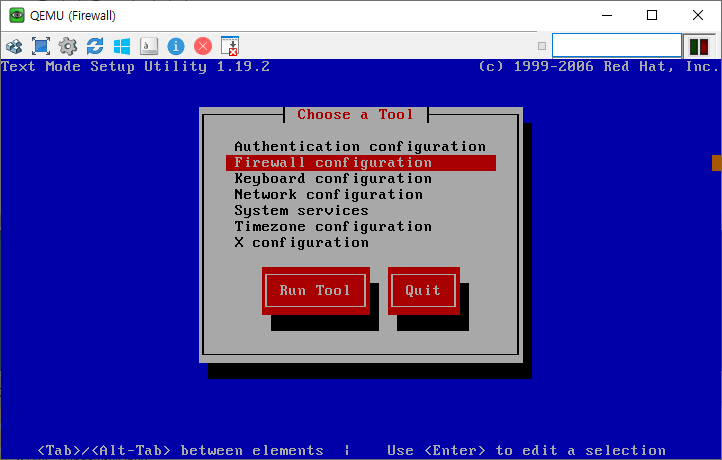The image size is (722, 460).
Task: Minimize the QEMU window
Action: (607, 15)
